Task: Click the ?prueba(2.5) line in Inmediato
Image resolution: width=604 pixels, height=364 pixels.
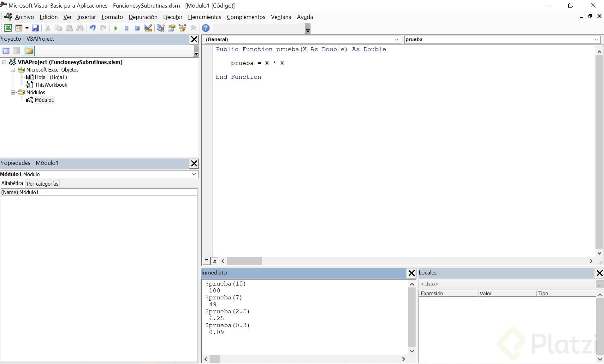Action: tap(228, 311)
